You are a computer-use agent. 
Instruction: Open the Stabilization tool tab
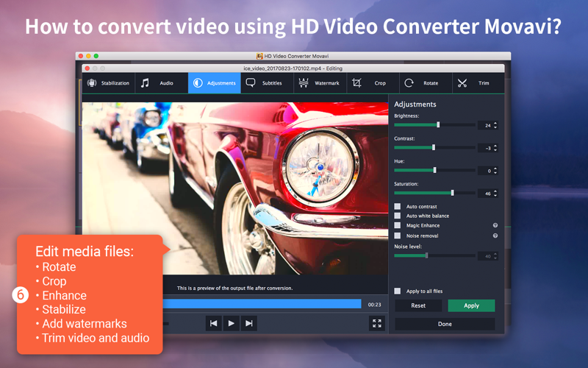point(109,83)
